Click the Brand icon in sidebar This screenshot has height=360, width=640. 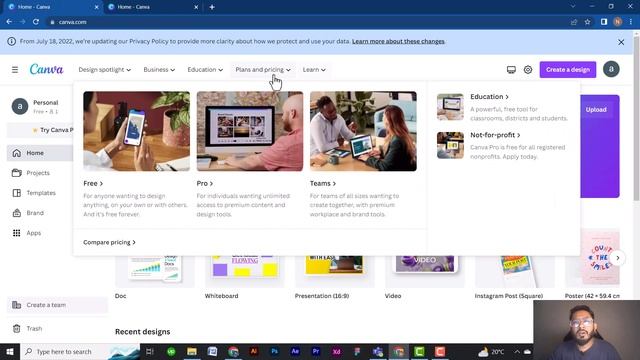[17, 213]
